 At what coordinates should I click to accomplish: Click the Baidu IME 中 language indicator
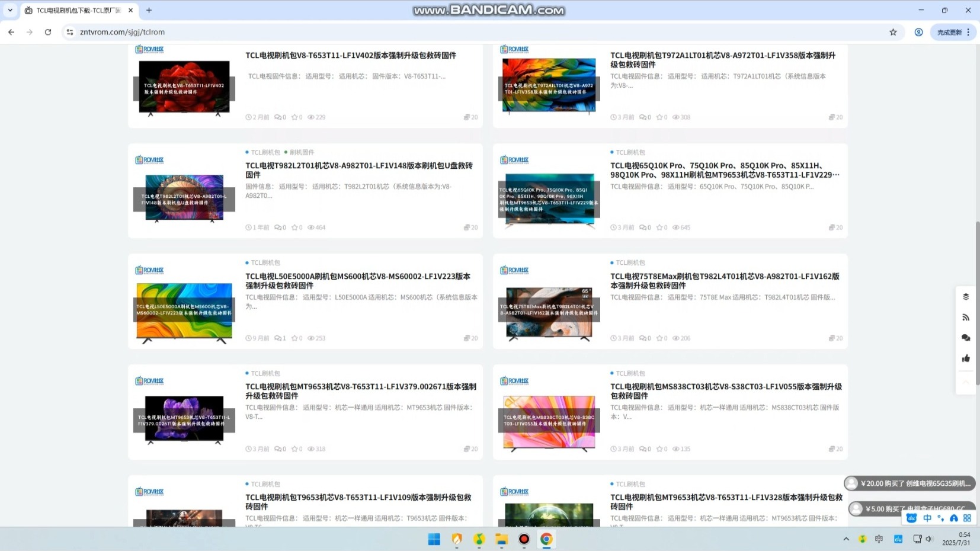click(x=927, y=518)
